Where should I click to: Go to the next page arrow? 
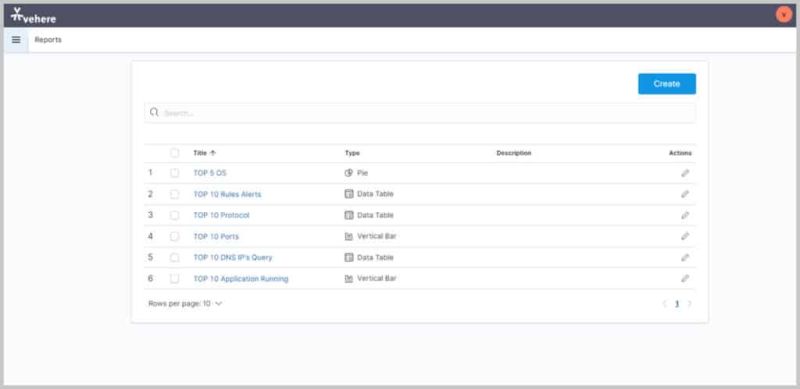690,304
